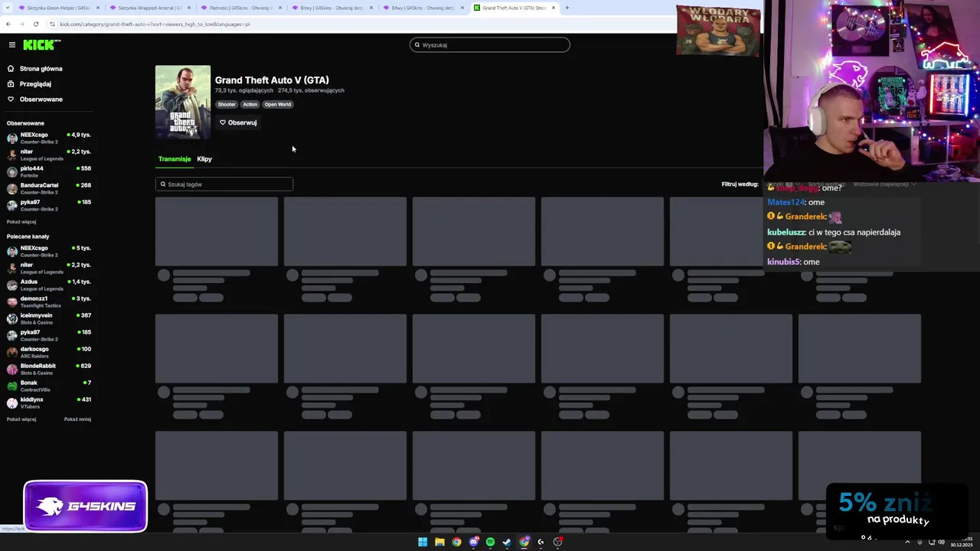Click the site information icon
This screenshot has width=980, height=551.
tap(52, 24)
